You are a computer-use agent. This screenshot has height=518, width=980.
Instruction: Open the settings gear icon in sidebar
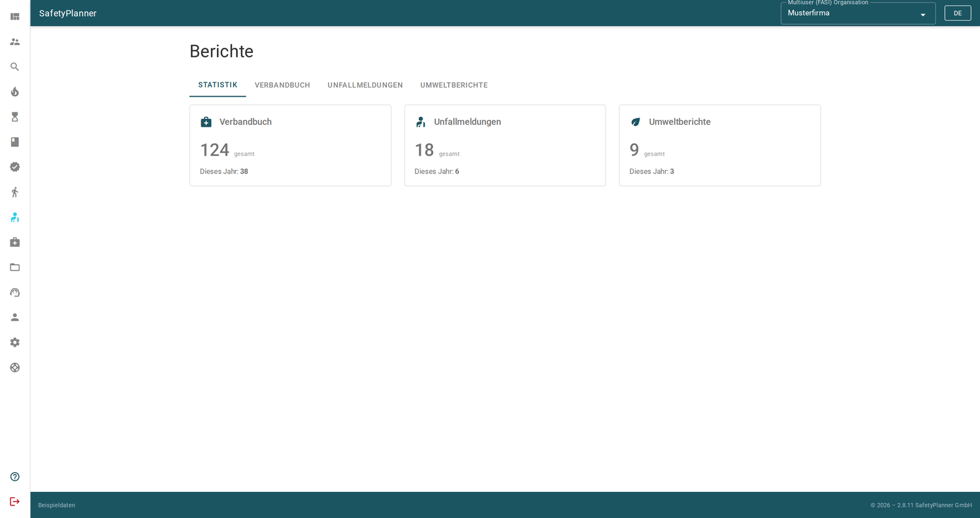tap(14, 342)
